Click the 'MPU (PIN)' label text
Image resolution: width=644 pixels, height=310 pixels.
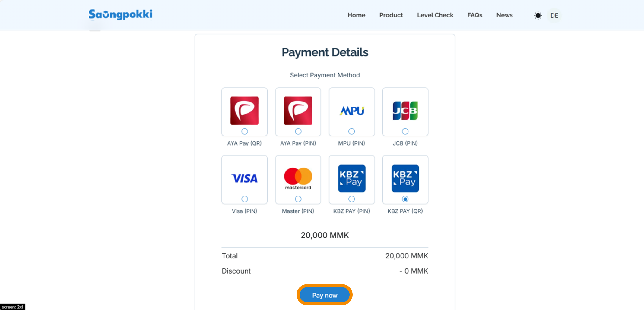click(351, 143)
